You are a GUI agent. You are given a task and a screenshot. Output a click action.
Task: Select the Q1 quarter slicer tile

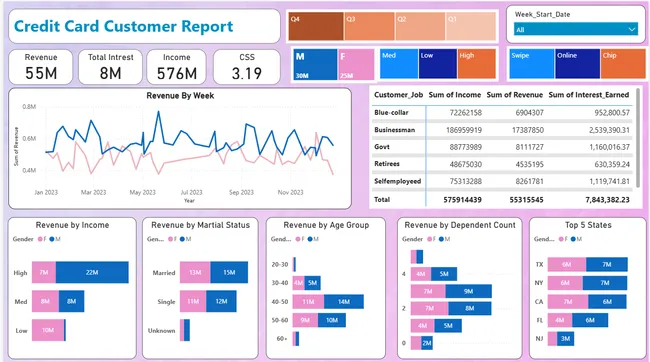pyautogui.click(x=471, y=26)
